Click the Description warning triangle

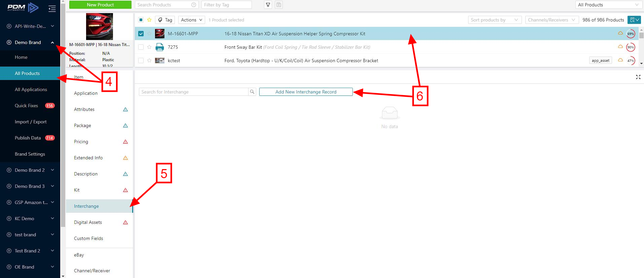click(125, 174)
